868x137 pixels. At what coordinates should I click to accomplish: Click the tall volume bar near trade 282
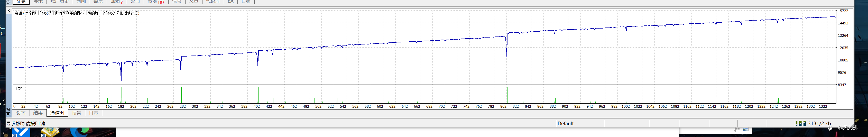pos(181,95)
